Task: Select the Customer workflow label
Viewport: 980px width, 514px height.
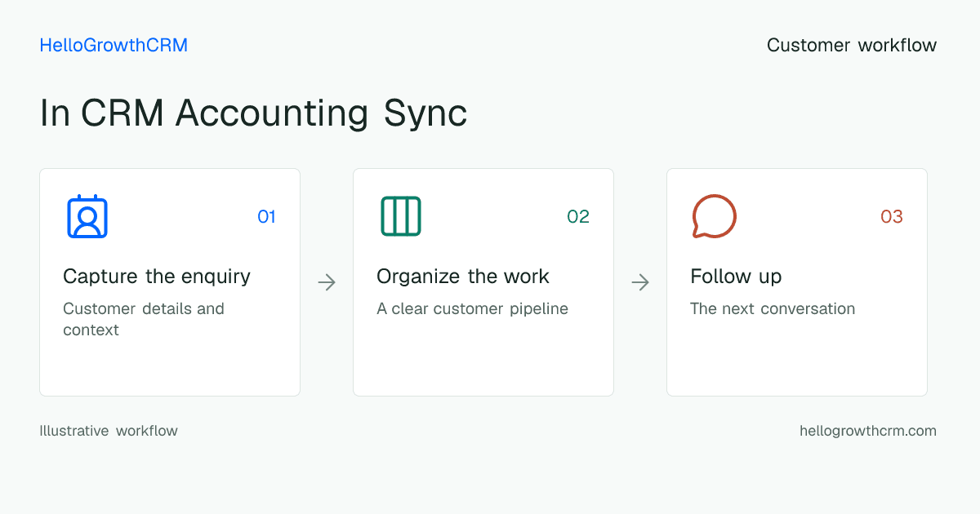Action: pos(852,46)
